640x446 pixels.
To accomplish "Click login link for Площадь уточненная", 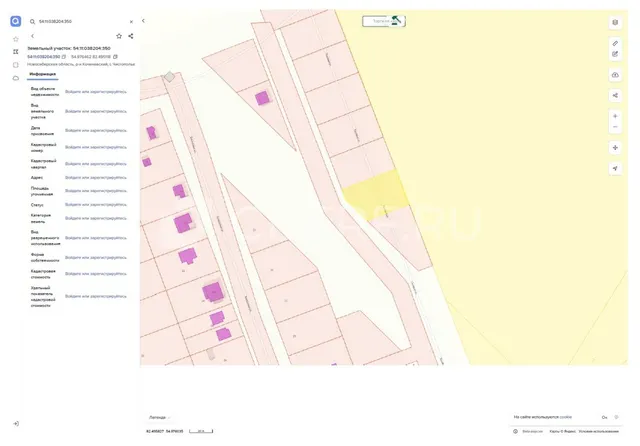I will click(x=96, y=191).
